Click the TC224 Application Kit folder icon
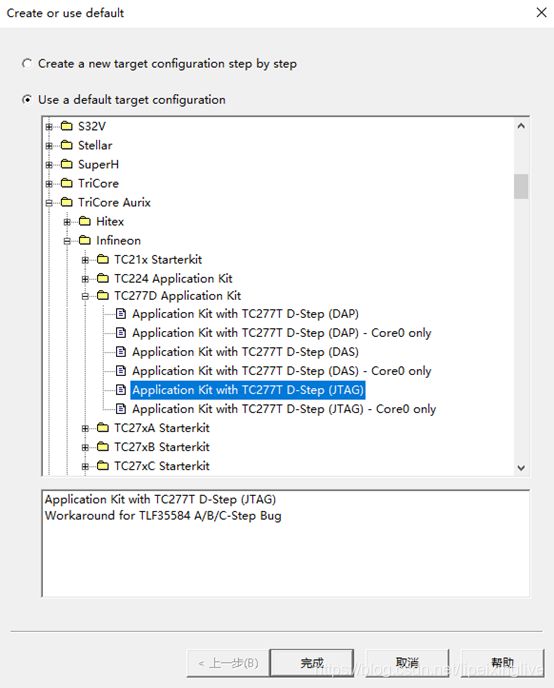This screenshot has width=554, height=688. pyautogui.click(x=103, y=279)
